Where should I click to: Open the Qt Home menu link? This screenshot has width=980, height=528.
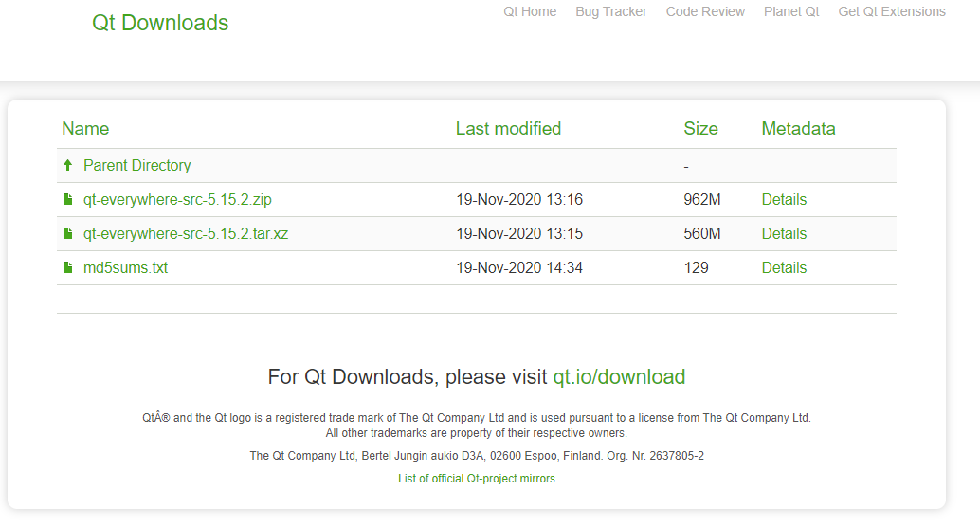pyautogui.click(x=530, y=12)
